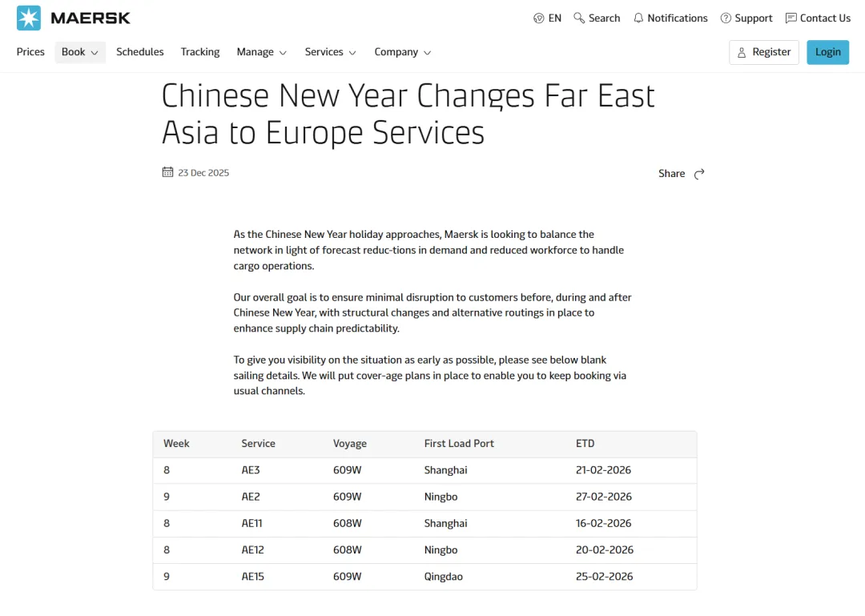
Task: Open the Manage dropdown
Action: coord(261,51)
